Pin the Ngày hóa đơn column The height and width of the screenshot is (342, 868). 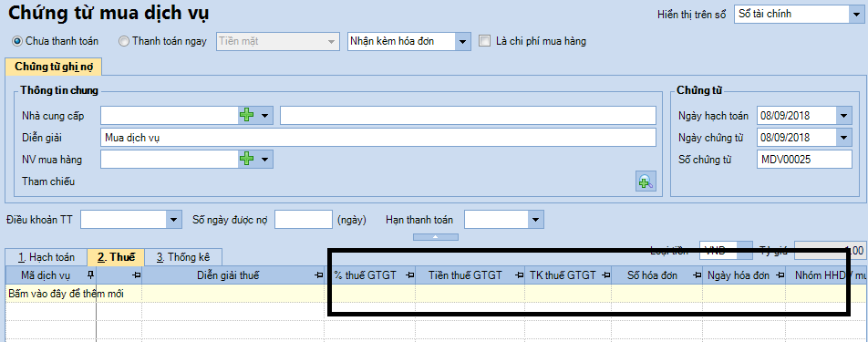pyautogui.click(x=780, y=275)
